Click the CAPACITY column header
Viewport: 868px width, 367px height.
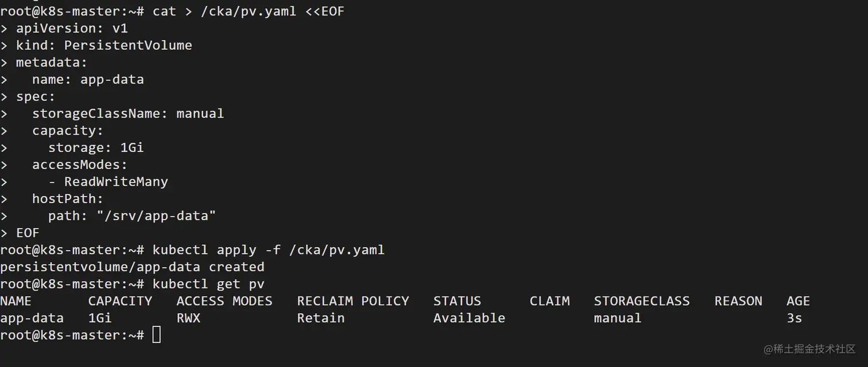pyautogui.click(x=120, y=301)
